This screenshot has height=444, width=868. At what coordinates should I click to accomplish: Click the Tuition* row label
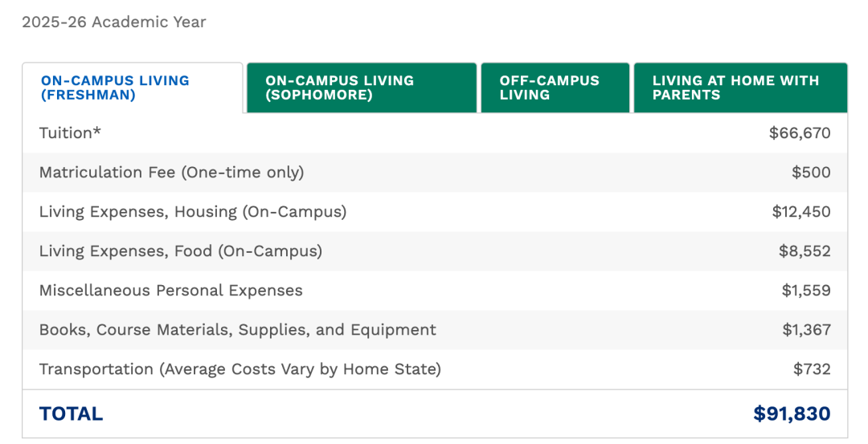71,133
